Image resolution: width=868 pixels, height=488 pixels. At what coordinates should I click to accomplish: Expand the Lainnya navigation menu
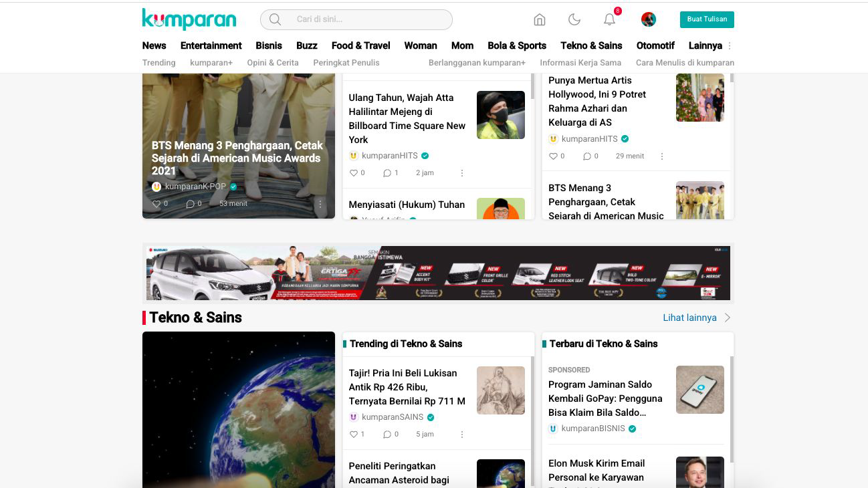pos(706,45)
